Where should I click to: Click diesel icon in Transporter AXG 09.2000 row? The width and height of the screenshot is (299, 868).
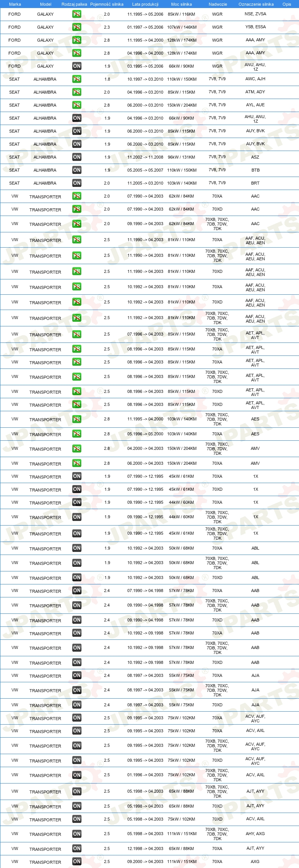(76, 862)
